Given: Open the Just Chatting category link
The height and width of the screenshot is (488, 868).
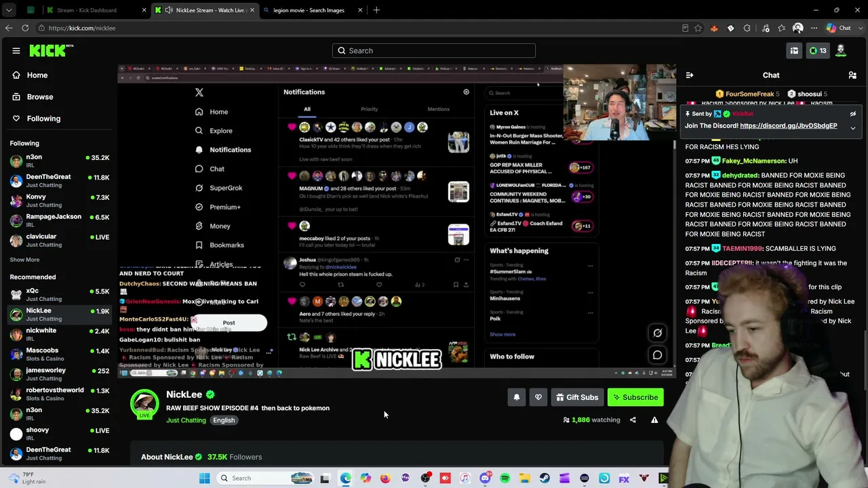Looking at the screenshot, I should (x=186, y=420).
